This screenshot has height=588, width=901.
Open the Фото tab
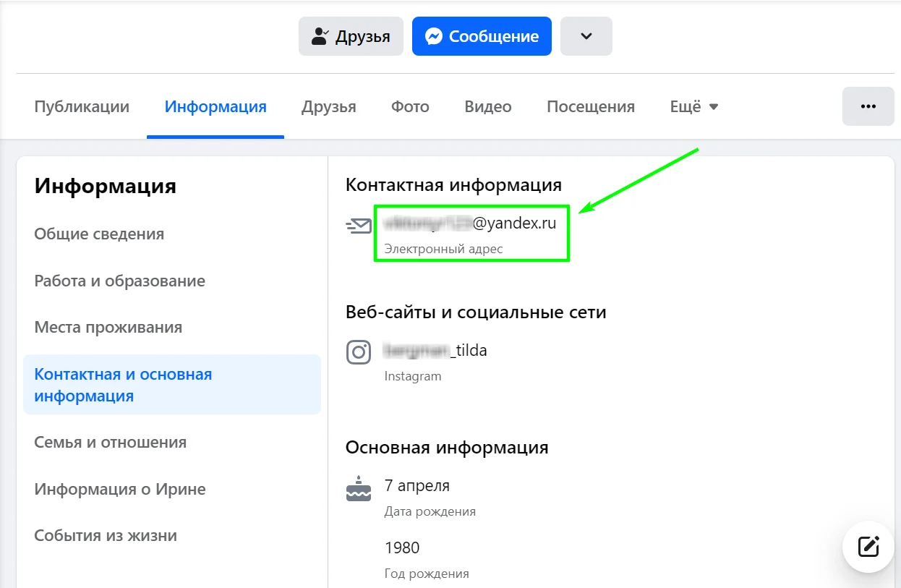(410, 107)
